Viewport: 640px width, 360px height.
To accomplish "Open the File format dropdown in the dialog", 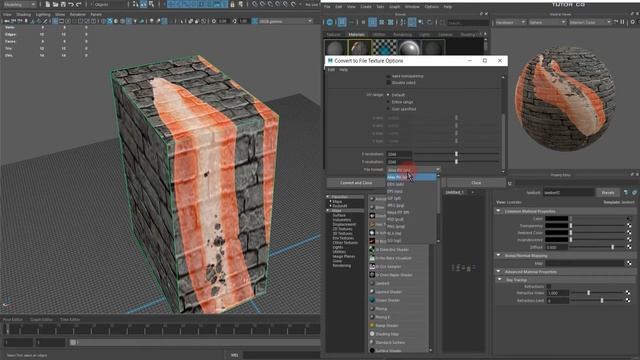I will point(413,169).
